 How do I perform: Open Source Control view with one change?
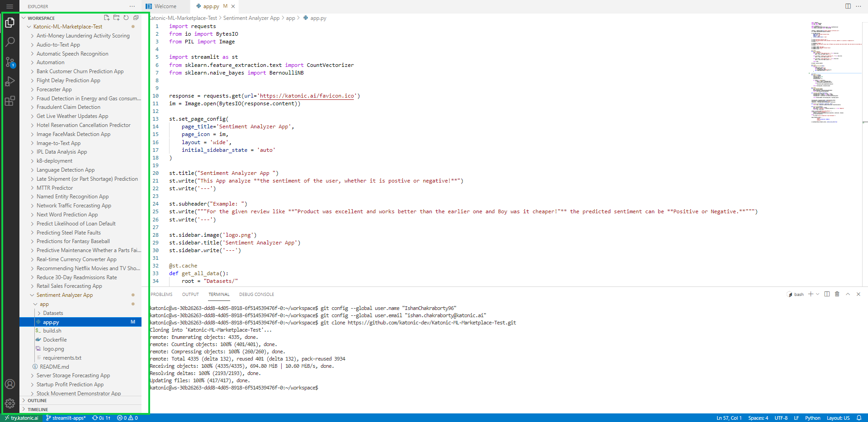tap(9, 62)
